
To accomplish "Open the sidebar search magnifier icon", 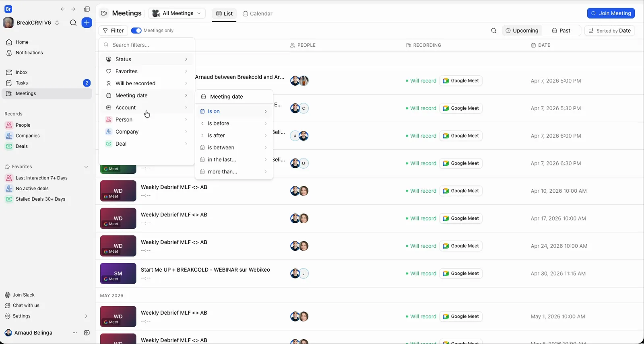I will click(x=73, y=23).
